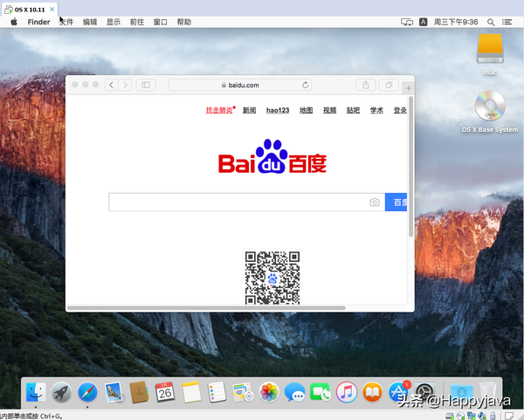This screenshot has height=420, width=524.
Task: Go back in Safari toolbar
Action: click(x=112, y=85)
